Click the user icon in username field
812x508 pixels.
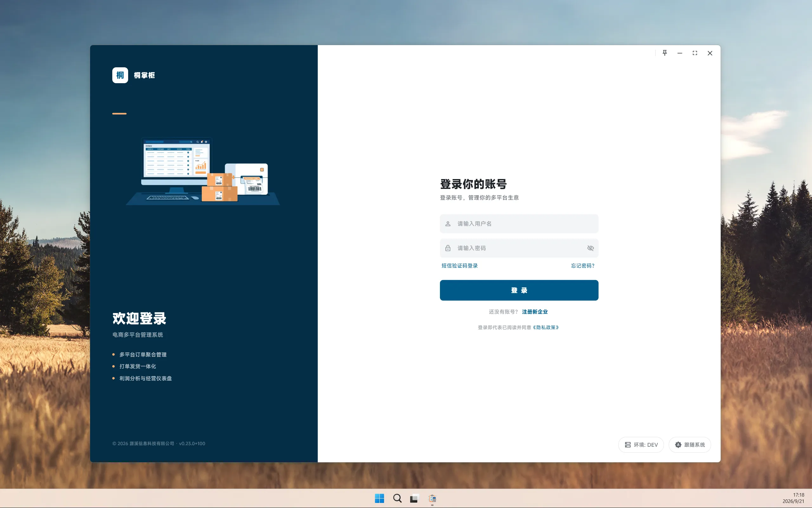(448, 224)
